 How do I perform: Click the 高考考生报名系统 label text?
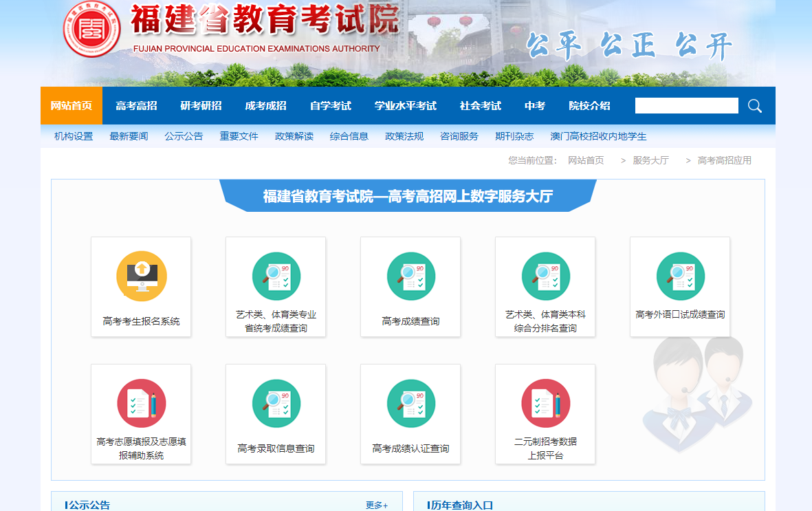(x=142, y=321)
